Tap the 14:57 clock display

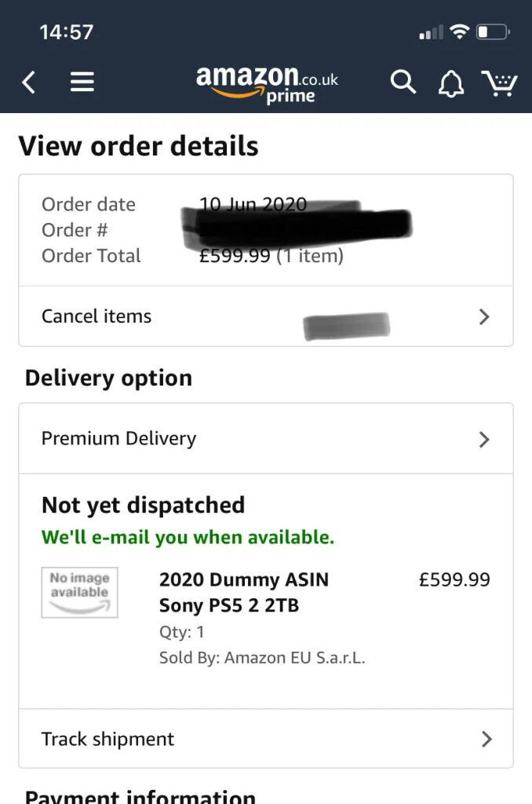[x=66, y=31]
